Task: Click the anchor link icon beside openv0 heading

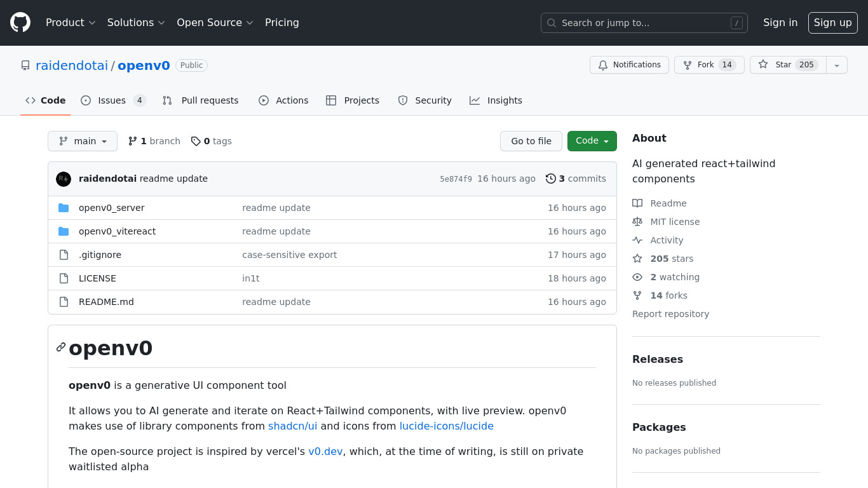Action: click(61, 347)
